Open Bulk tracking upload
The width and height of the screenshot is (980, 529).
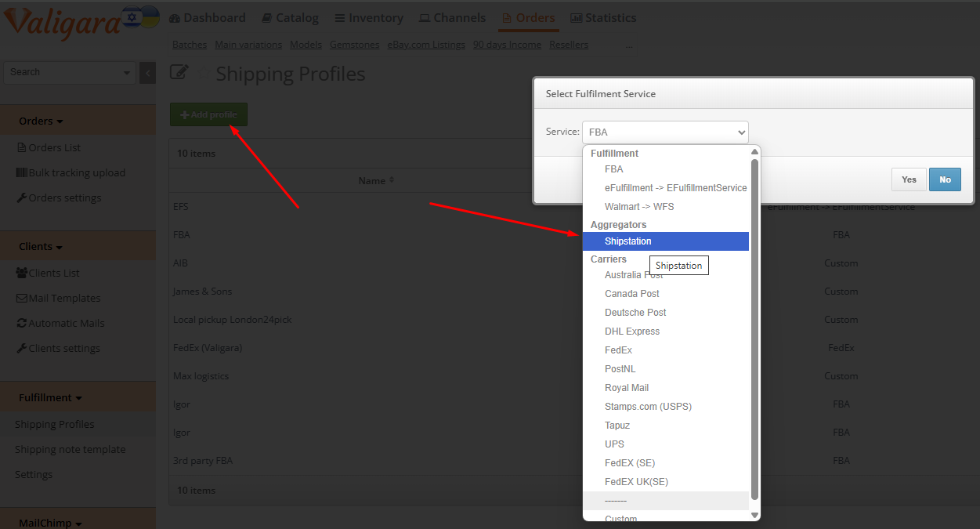click(71, 172)
